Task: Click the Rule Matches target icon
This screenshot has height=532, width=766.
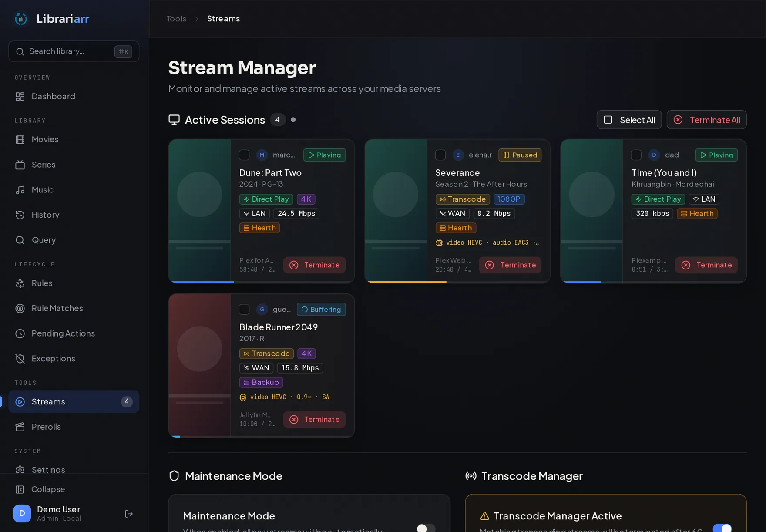Action: [x=20, y=308]
